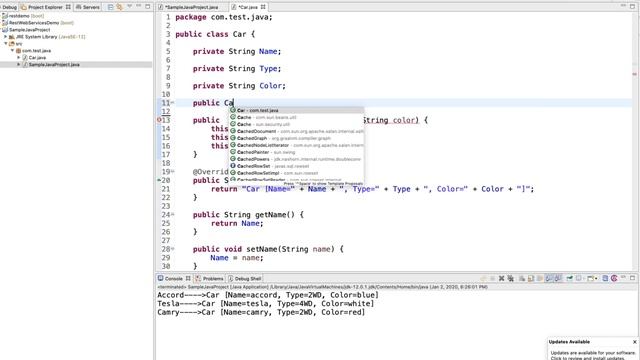Switch to SampleJavaProject.java editor tab
Image resolution: width=640 pixels, height=360 pixels.
[191, 7]
